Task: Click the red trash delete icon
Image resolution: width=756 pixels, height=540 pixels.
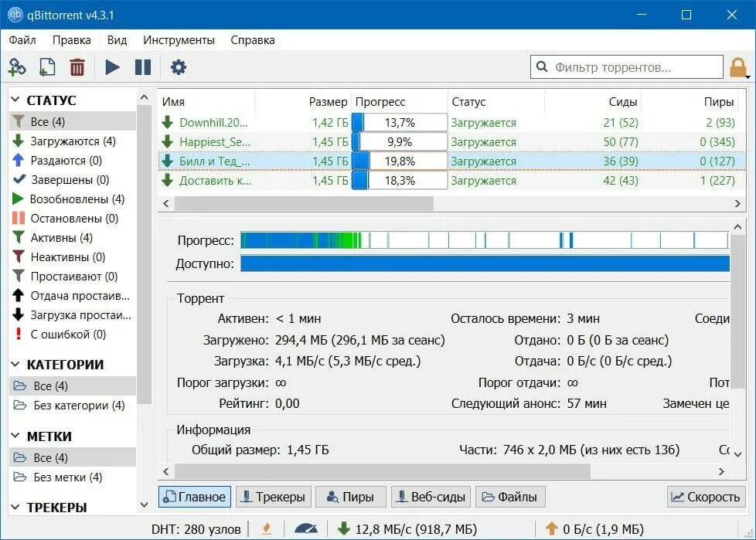Action: 77,67
